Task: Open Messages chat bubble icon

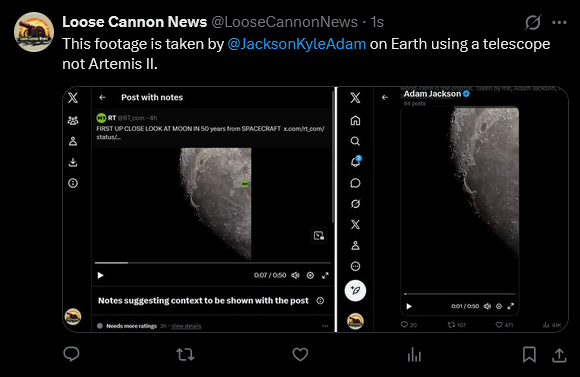Action: [x=355, y=183]
